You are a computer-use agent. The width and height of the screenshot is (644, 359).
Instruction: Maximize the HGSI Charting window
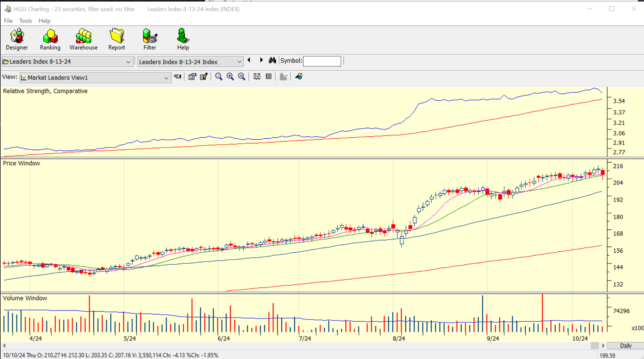click(x=611, y=9)
